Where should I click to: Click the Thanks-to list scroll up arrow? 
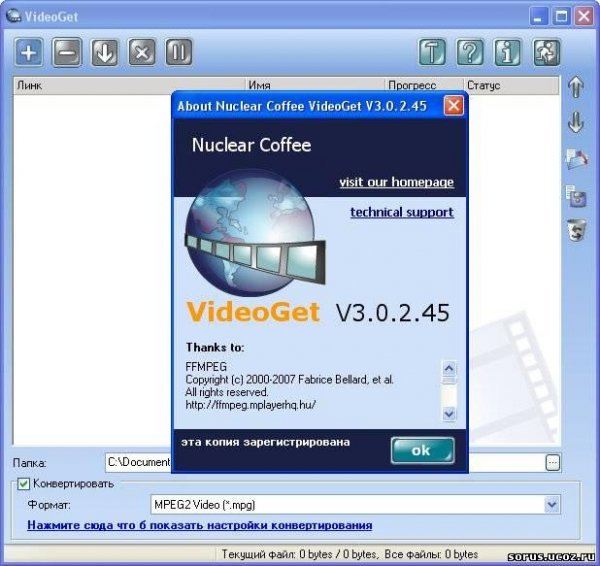tap(449, 368)
